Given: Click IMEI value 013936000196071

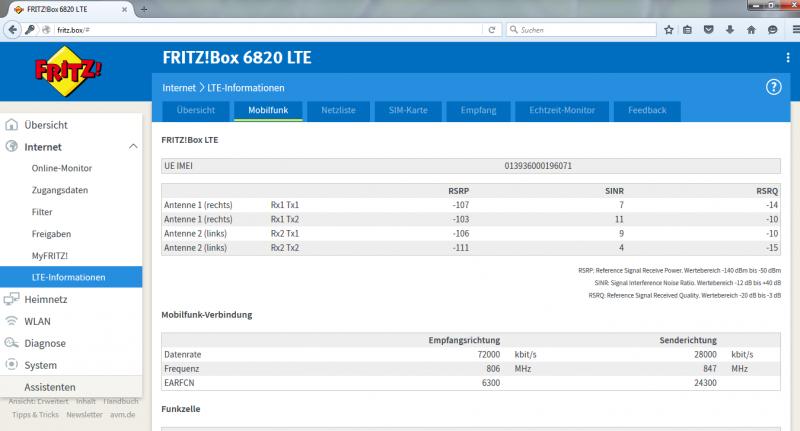Looking at the screenshot, I should coord(538,166).
